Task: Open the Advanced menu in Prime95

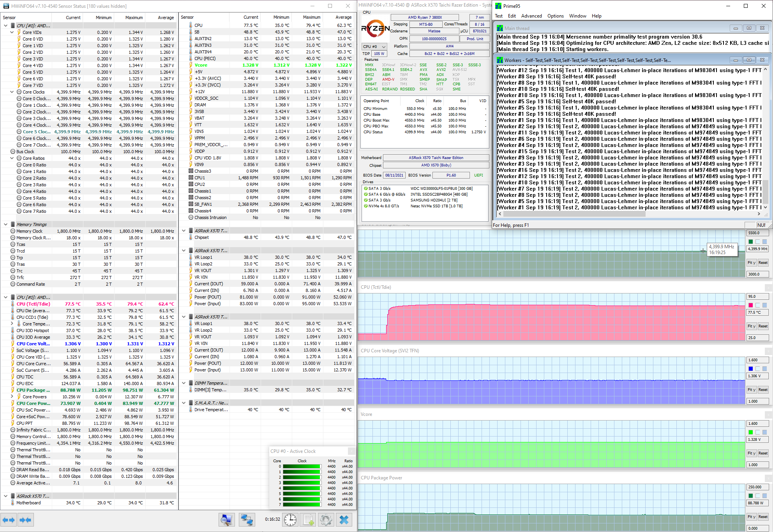Action: click(531, 16)
